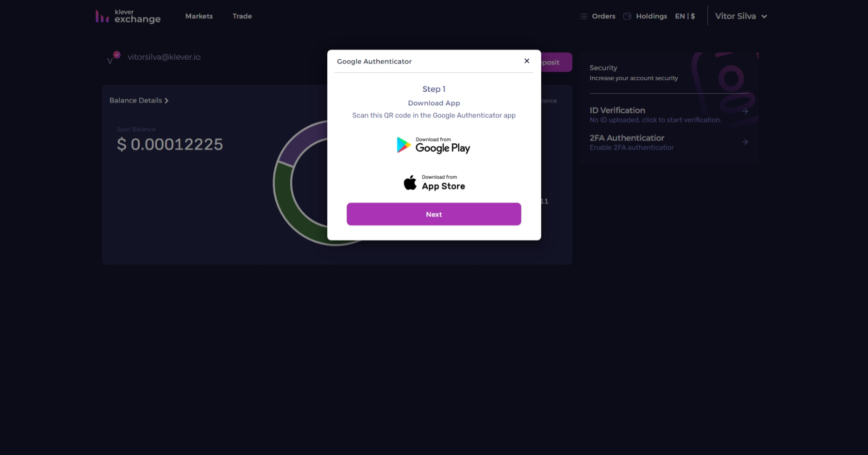Viewport: 868px width, 455px height.
Task: Switch to the Markets tab
Action: [x=199, y=16]
